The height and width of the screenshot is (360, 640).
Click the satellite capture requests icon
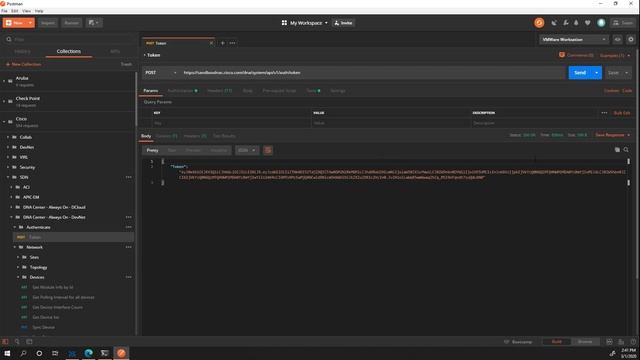(554, 23)
